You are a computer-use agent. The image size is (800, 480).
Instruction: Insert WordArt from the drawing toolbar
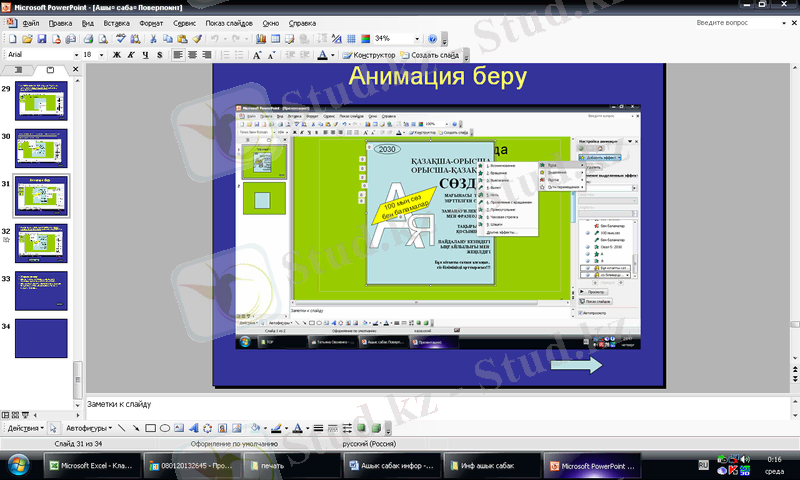[194, 428]
